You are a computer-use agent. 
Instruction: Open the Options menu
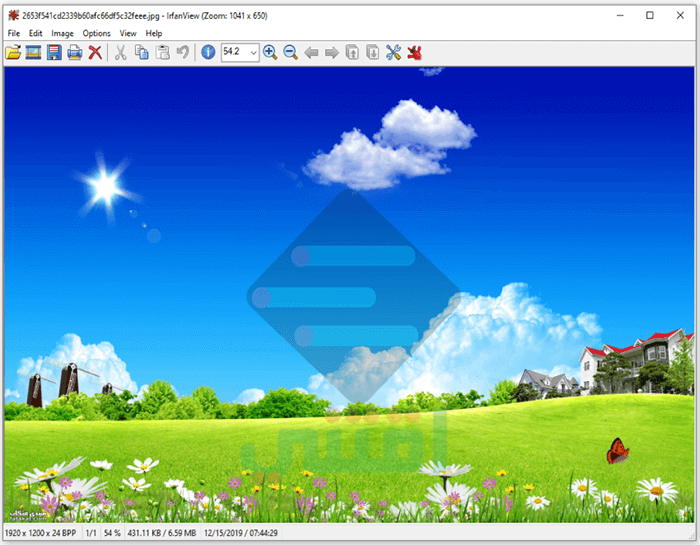click(x=96, y=33)
